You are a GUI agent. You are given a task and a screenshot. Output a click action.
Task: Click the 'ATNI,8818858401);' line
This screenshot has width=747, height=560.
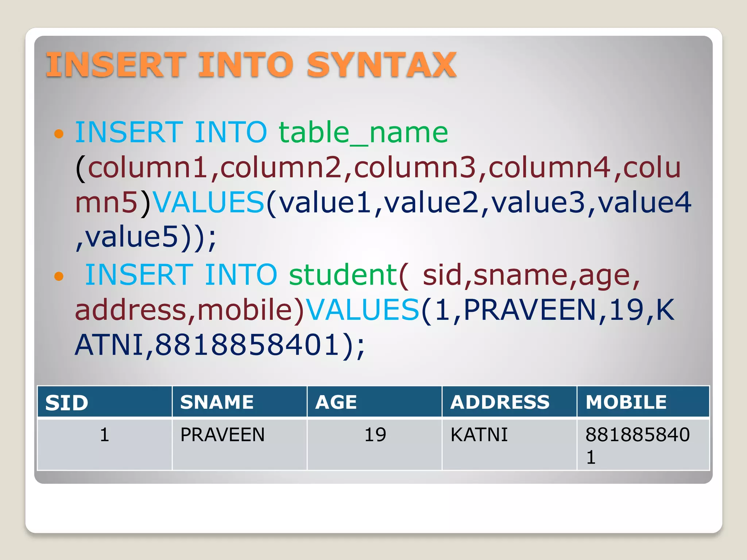(220, 345)
